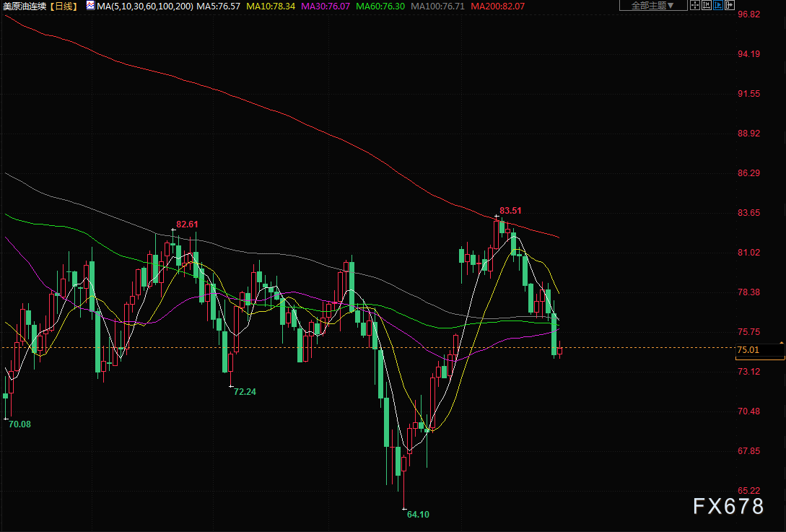Select the MA30:76.07 value

[x=326, y=6]
